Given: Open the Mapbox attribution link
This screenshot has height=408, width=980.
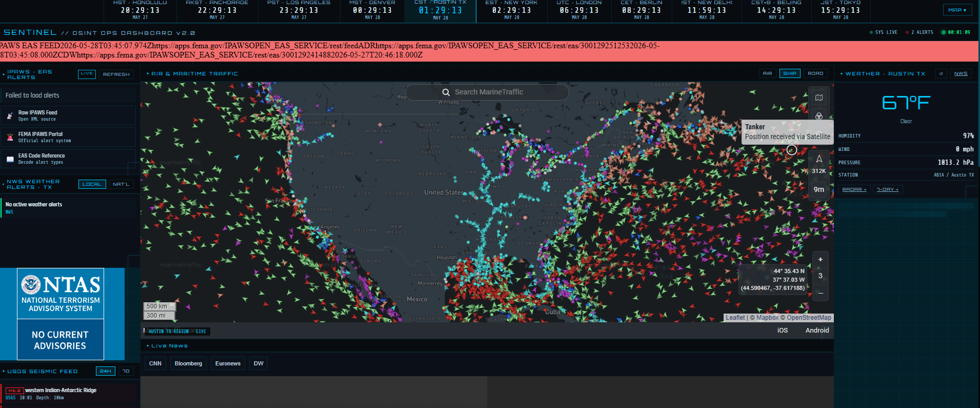Looking at the screenshot, I should click(767, 318).
